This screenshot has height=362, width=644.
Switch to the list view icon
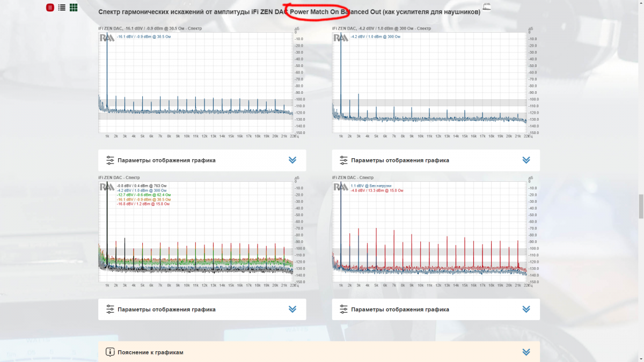(x=62, y=8)
